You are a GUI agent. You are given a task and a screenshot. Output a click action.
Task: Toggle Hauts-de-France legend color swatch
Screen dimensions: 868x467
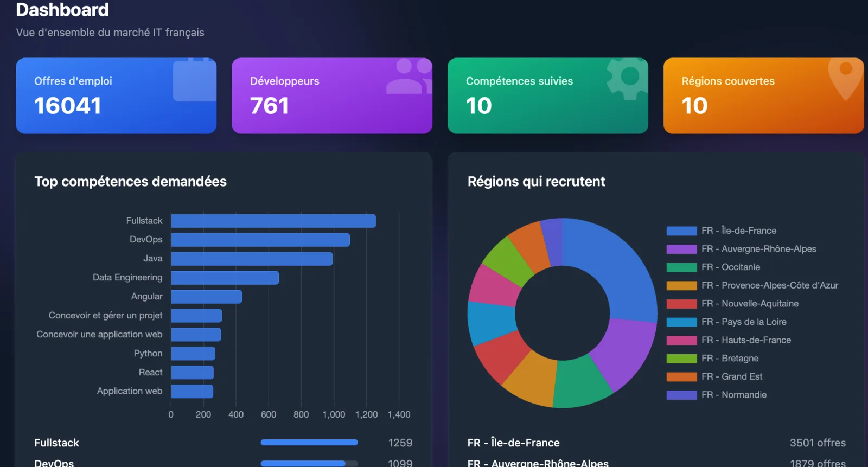[x=681, y=340]
